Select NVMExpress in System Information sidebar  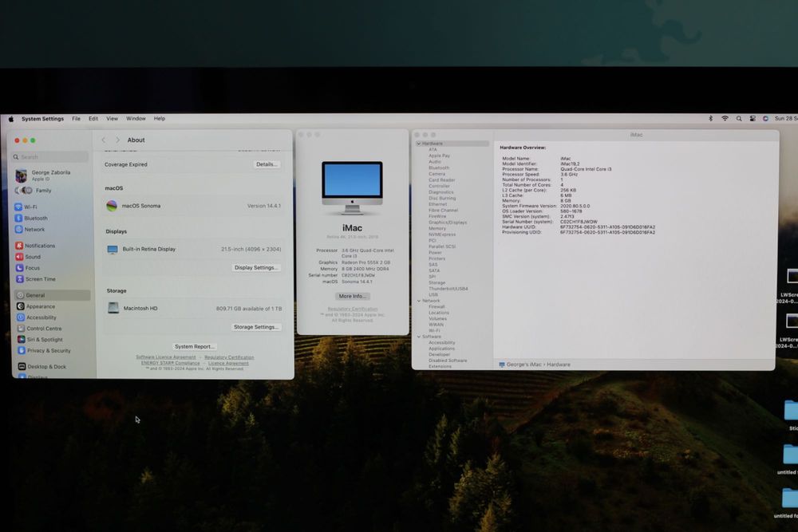442,234
